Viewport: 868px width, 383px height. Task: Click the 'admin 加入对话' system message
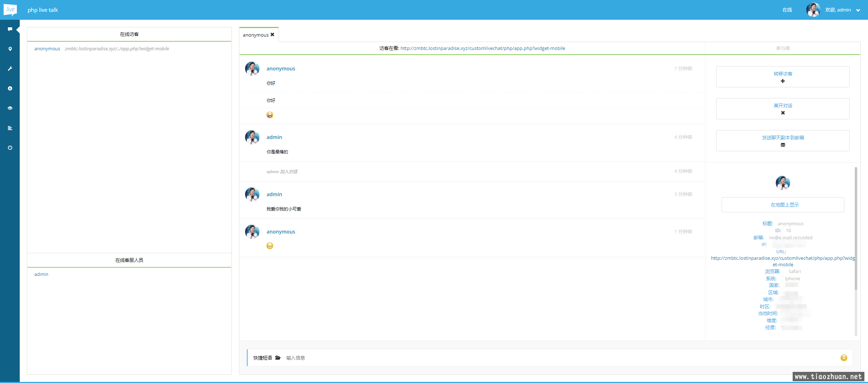click(282, 172)
